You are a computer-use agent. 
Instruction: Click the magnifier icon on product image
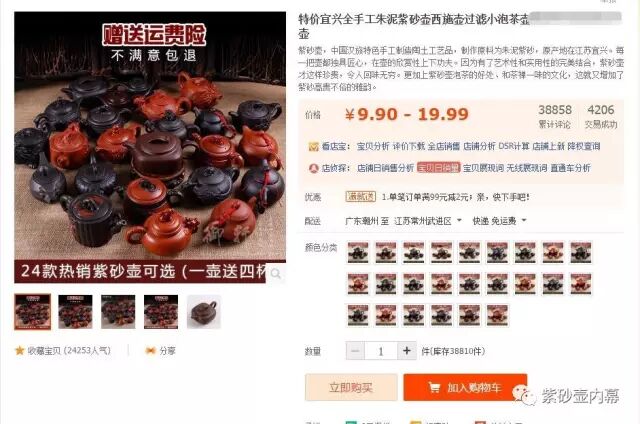[276, 273]
